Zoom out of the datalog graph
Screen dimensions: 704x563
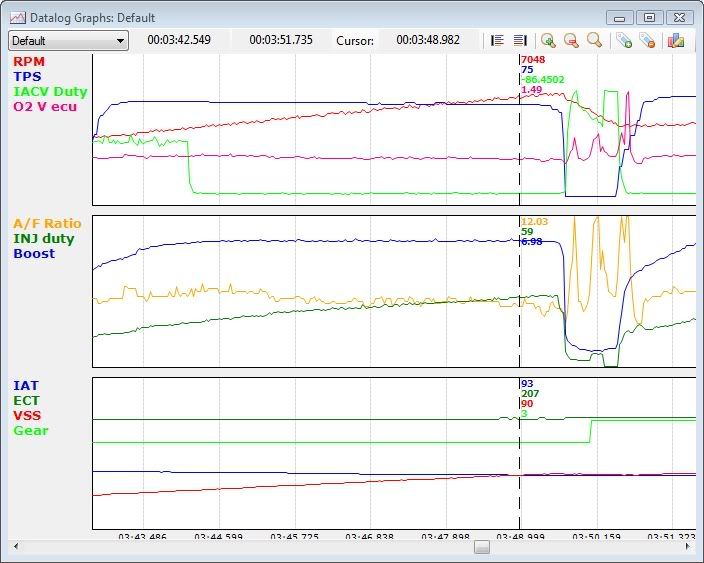coord(571,41)
